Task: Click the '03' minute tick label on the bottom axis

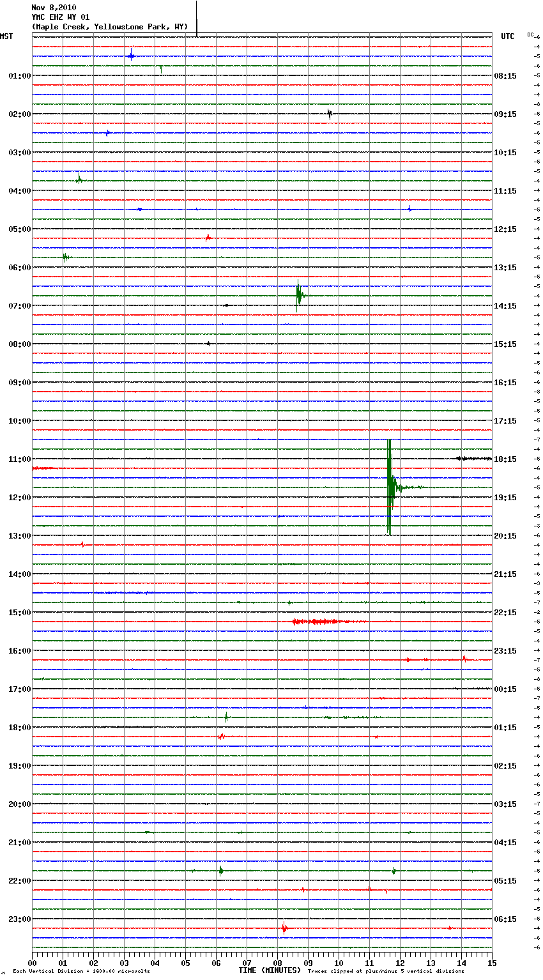Action: coord(124,963)
